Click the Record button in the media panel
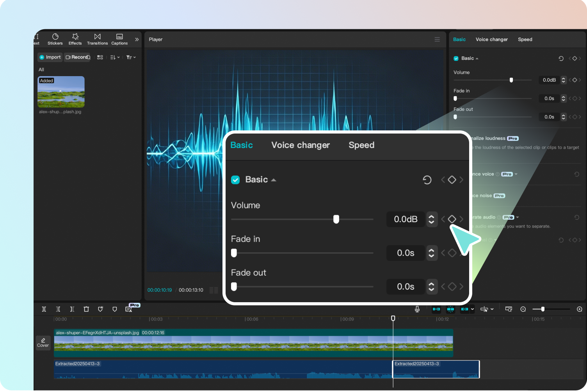Viewport: 587px width, 392px height. point(77,57)
